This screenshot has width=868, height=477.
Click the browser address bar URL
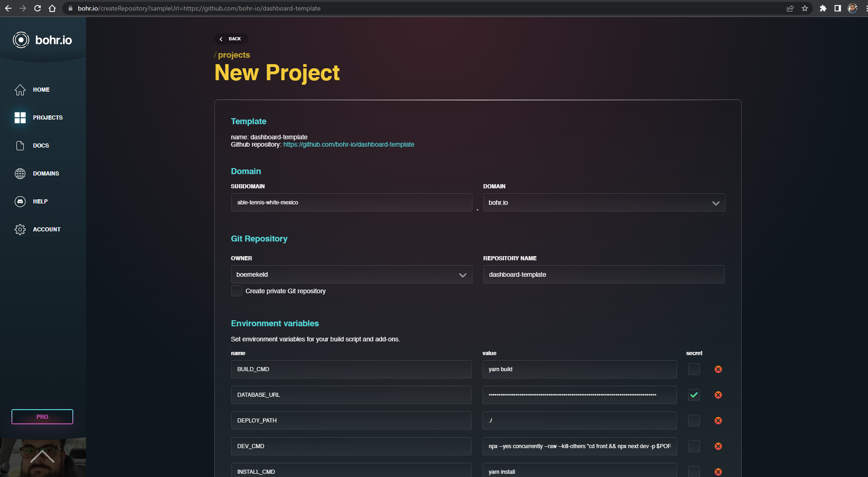199,8
